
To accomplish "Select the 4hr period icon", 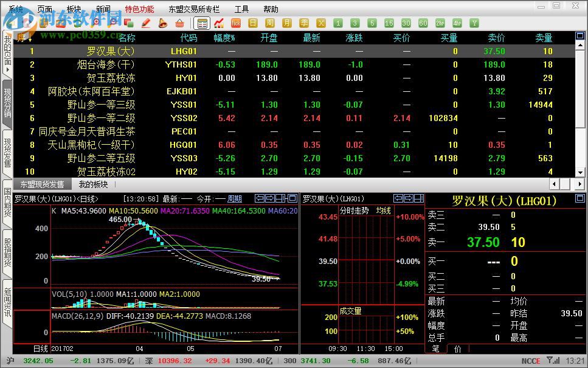I will pyautogui.click(x=457, y=23).
